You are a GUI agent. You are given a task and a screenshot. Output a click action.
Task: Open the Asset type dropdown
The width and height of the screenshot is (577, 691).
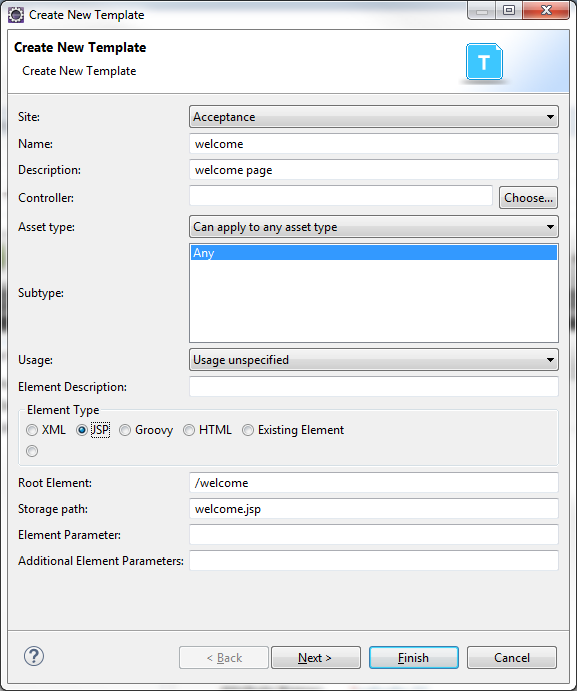[374, 227]
